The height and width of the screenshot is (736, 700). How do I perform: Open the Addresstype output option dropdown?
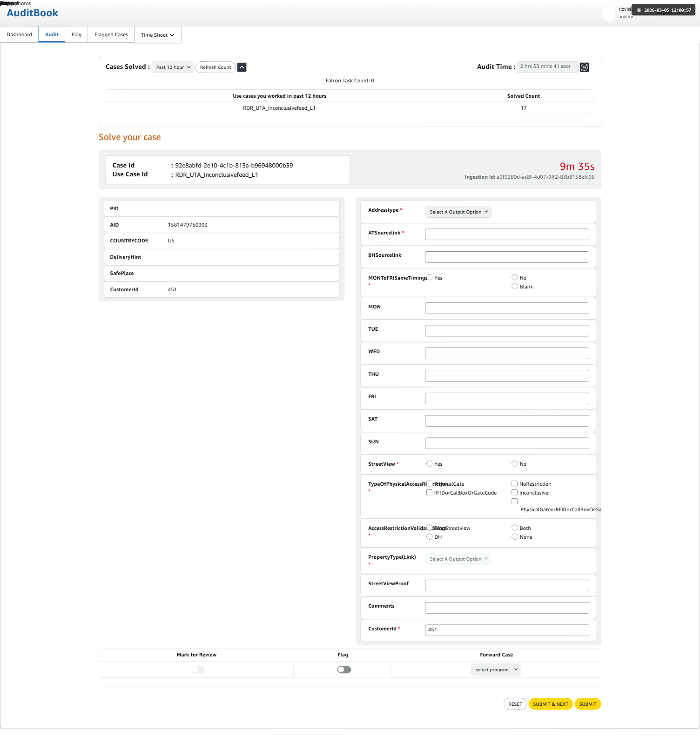458,212
